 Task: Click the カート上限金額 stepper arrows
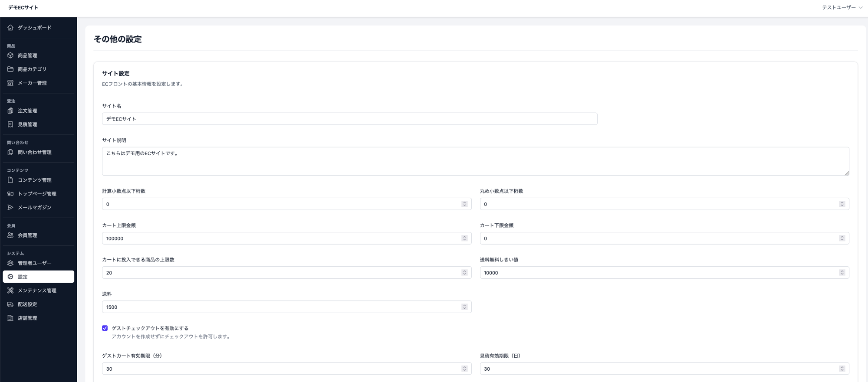pos(464,238)
